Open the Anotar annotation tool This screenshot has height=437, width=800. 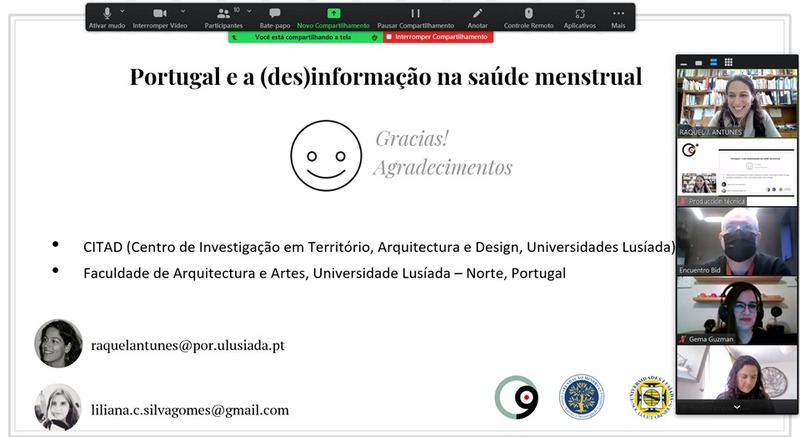pos(478,14)
